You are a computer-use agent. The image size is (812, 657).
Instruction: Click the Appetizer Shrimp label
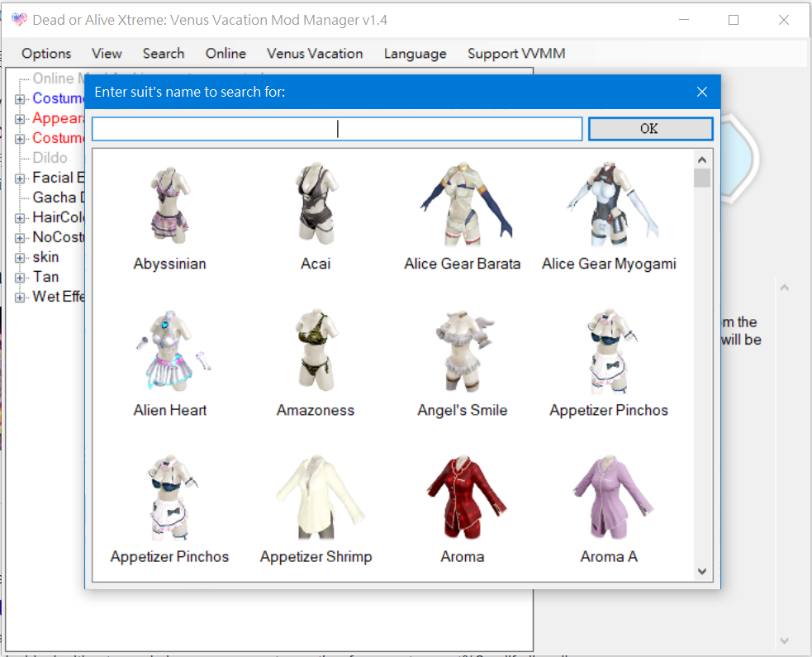tap(316, 557)
